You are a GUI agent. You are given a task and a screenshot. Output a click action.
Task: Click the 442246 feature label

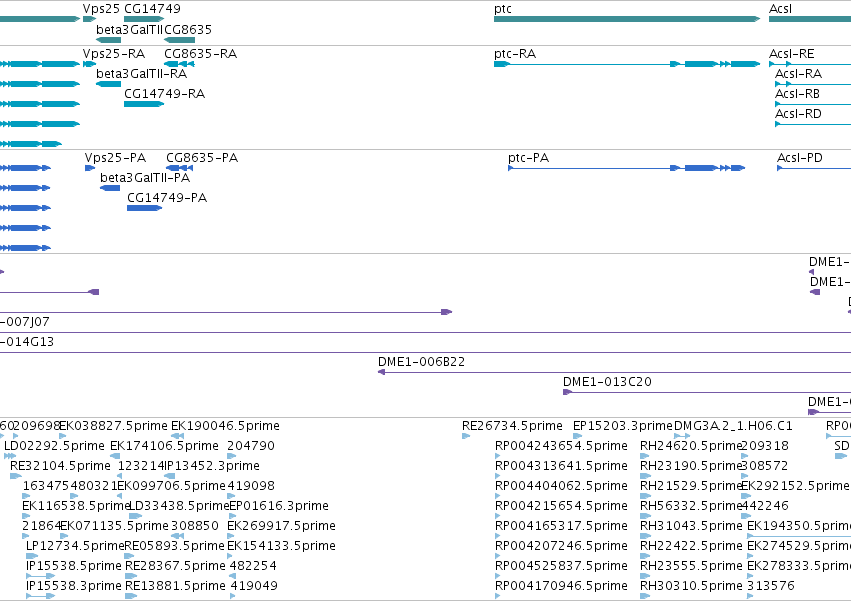[x=765, y=507]
